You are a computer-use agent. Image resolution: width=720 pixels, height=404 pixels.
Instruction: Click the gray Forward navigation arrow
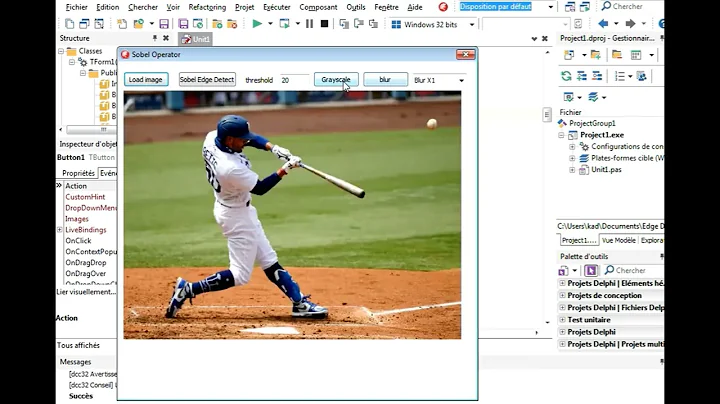pos(630,23)
